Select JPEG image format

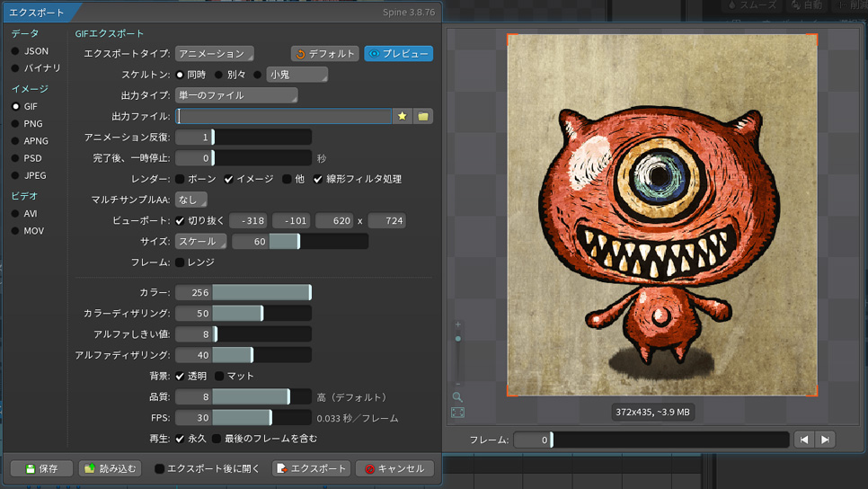tap(30, 175)
